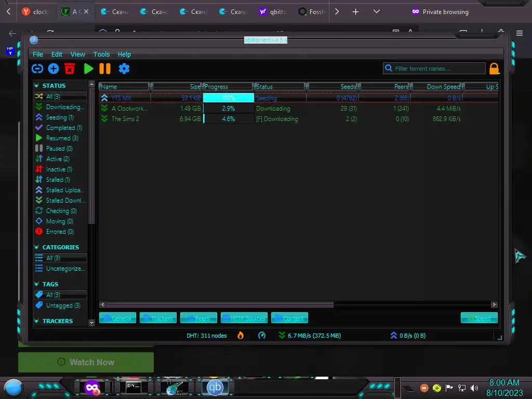Screen dimensions: 532x399
Task: Click the Add Torrent Link toolbar icon
Action: [37, 69]
